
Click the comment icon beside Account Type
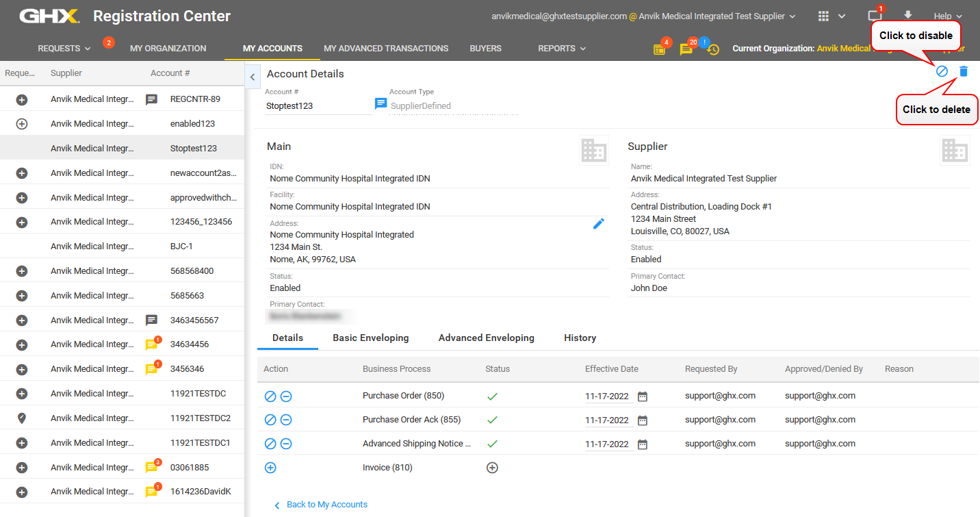381,103
